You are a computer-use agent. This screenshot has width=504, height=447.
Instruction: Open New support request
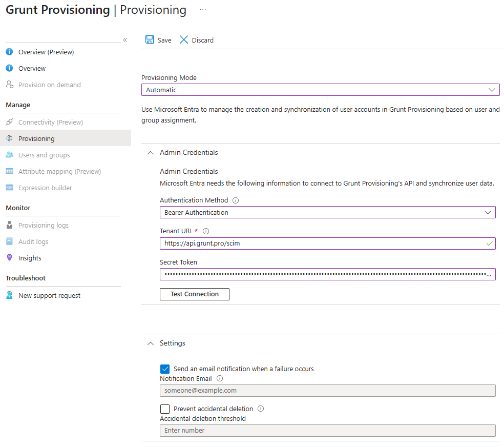point(49,295)
